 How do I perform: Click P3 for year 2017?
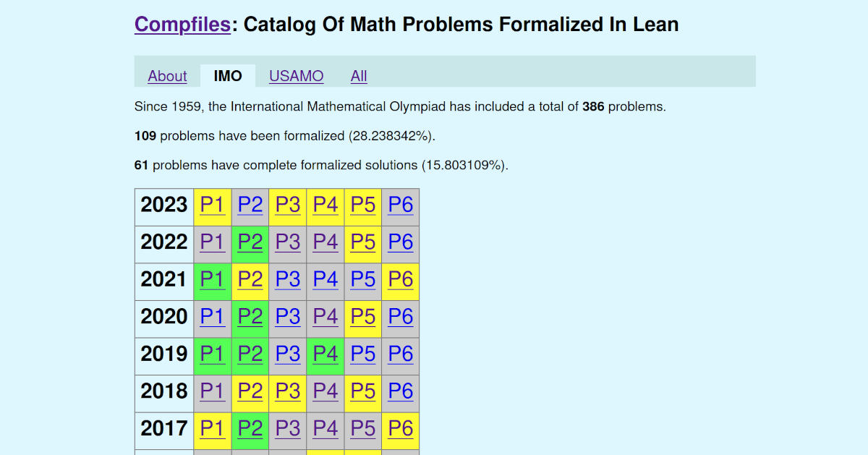click(288, 429)
